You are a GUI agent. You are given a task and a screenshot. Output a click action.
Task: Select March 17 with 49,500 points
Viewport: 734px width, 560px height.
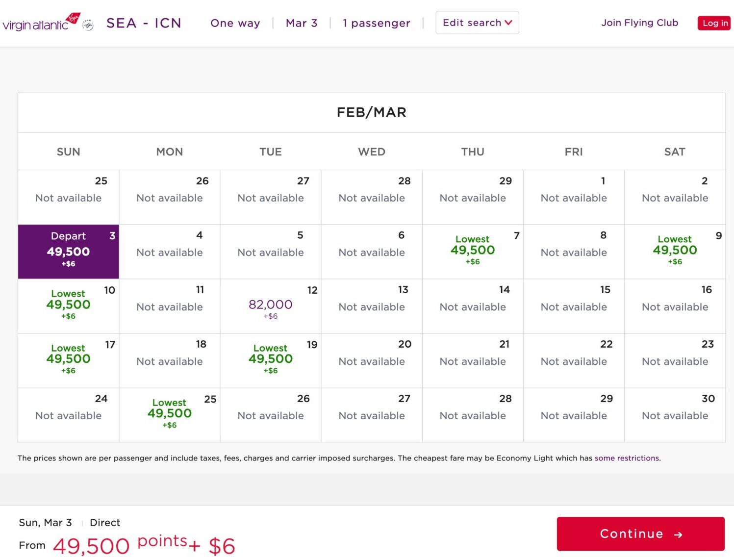(x=68, y=360)
